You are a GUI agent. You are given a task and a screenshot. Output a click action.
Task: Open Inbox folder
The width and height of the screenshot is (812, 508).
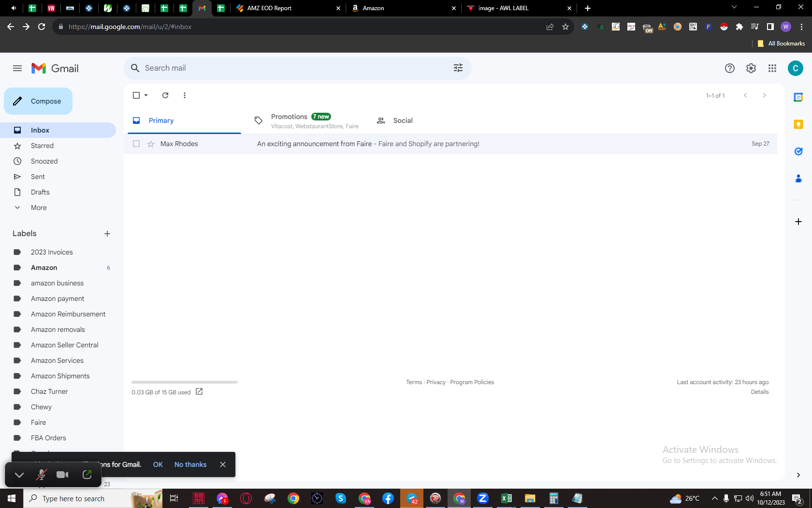point(58,130)
